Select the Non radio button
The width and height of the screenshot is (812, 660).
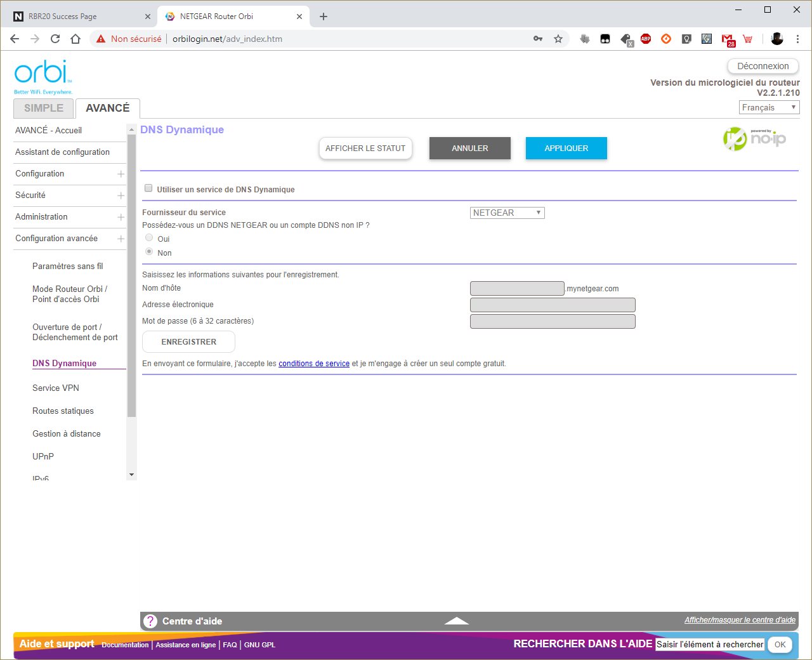coord(149,251)
